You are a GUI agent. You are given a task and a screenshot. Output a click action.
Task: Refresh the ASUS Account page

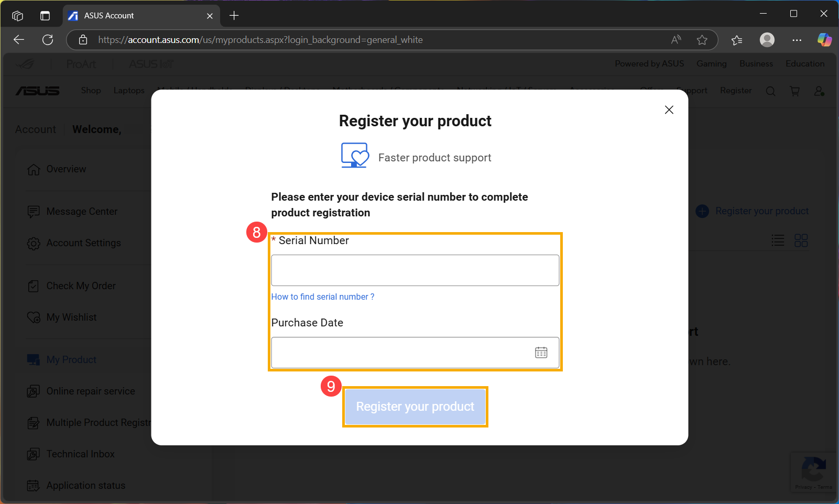point(48,40)
